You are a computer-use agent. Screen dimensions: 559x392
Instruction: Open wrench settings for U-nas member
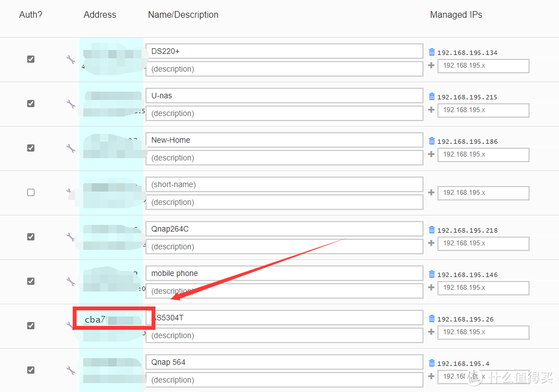(70, 104)
